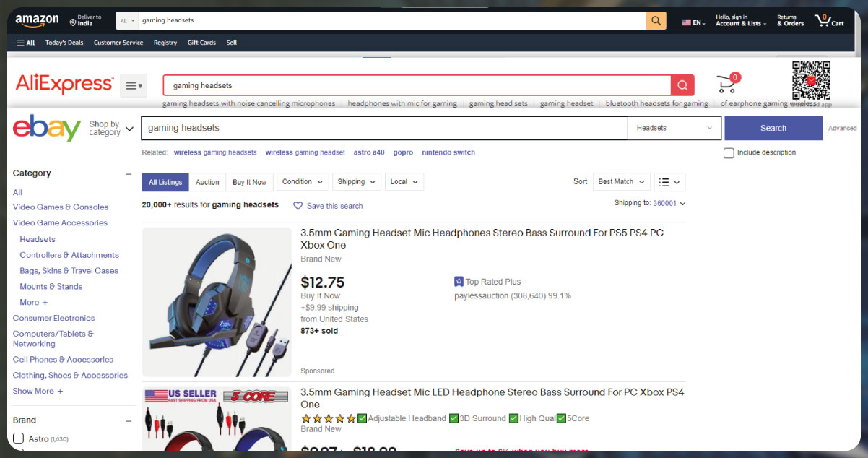Open Amazon Account & Lists menu
The height and width of the screenshot is (458, 868).
click(x=740, y=20)
